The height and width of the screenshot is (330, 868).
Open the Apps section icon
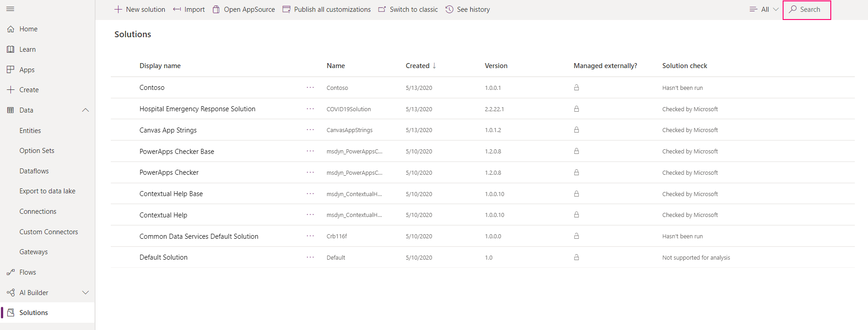(x=10, y=69)
